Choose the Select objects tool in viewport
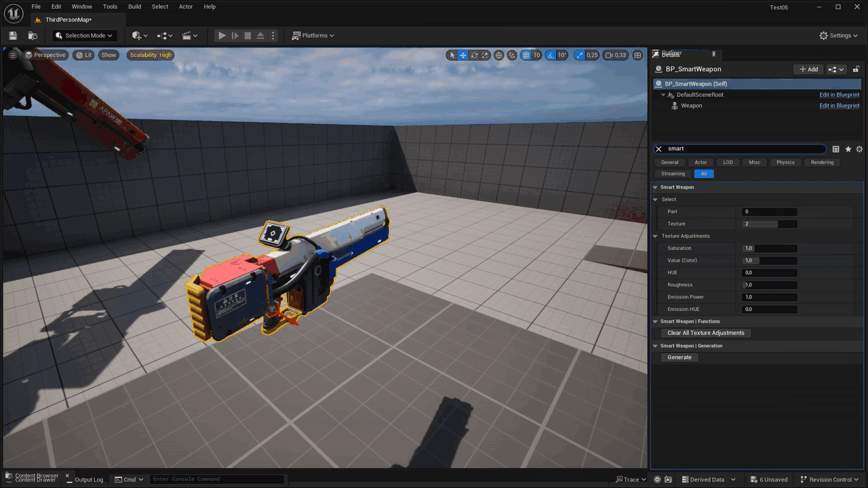Image resolution: width=868 pixels, height=488 pixels. [x=452, y=55]
